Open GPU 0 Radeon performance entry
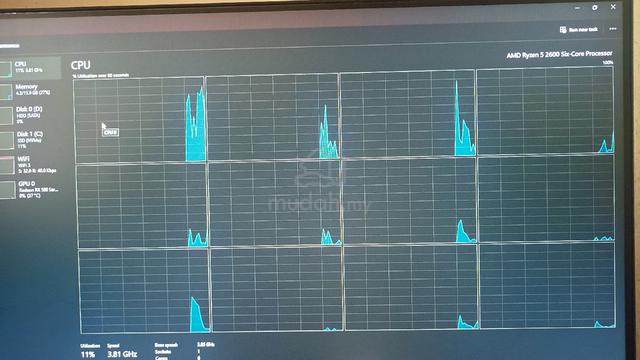640x360 pixels. pyautogui.click(x=30, y=190)
